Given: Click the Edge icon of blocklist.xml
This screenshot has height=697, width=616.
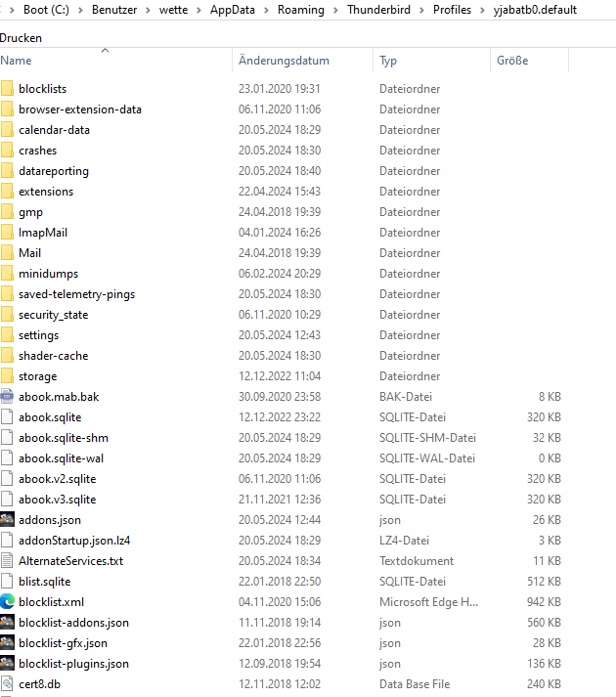Looking at the screenshot, I should 7,602.
